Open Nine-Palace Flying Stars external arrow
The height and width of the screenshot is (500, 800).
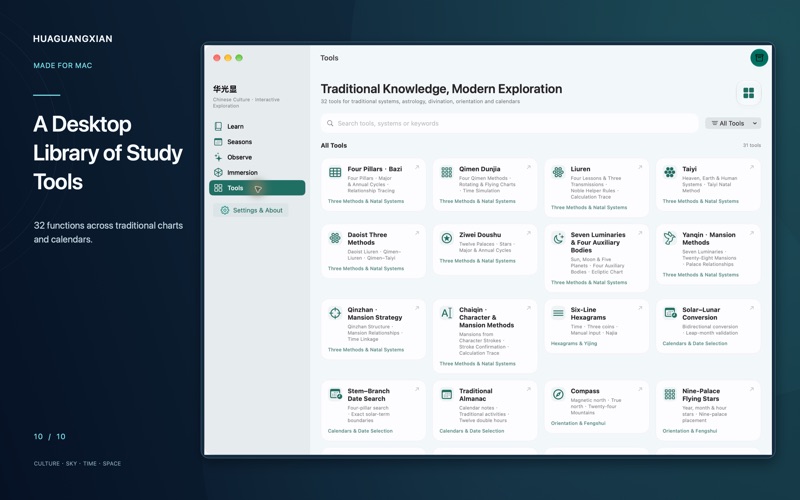[x=752, y=389]
